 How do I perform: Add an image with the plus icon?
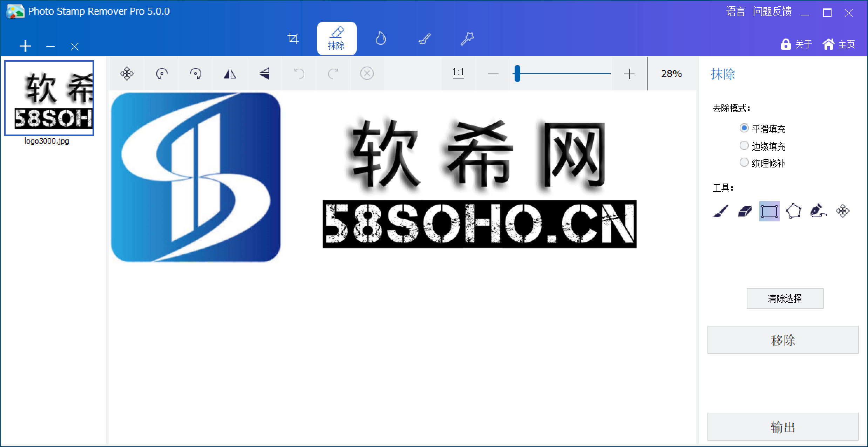[25, 46]
